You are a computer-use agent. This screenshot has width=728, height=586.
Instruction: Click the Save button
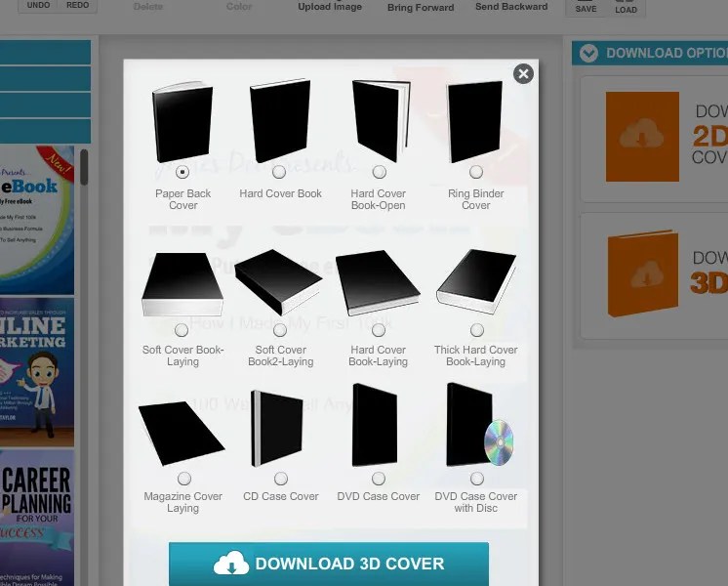pyautogui.click(x=586, y=7)
